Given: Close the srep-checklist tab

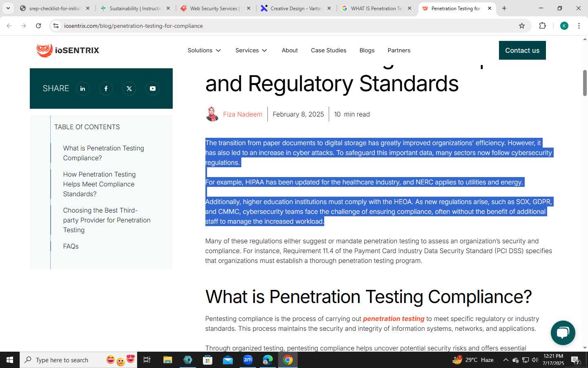Looking at the screenshot, I should pyautogui.click(x=87, y=8).
